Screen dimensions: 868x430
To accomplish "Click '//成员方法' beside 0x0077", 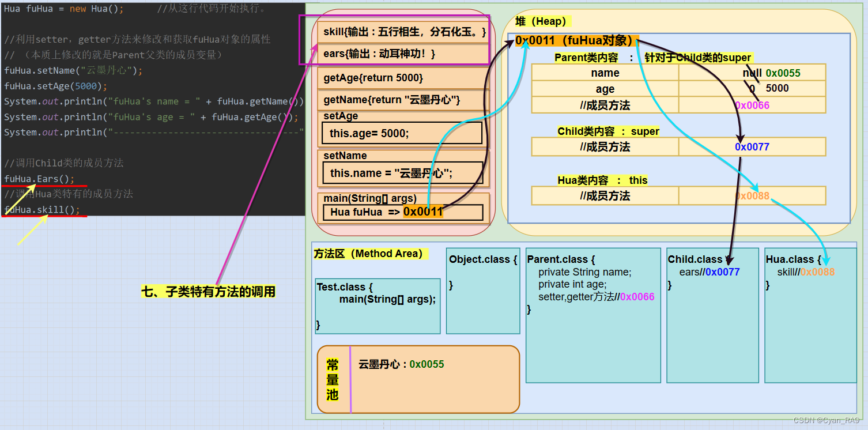I will (605, 147).
